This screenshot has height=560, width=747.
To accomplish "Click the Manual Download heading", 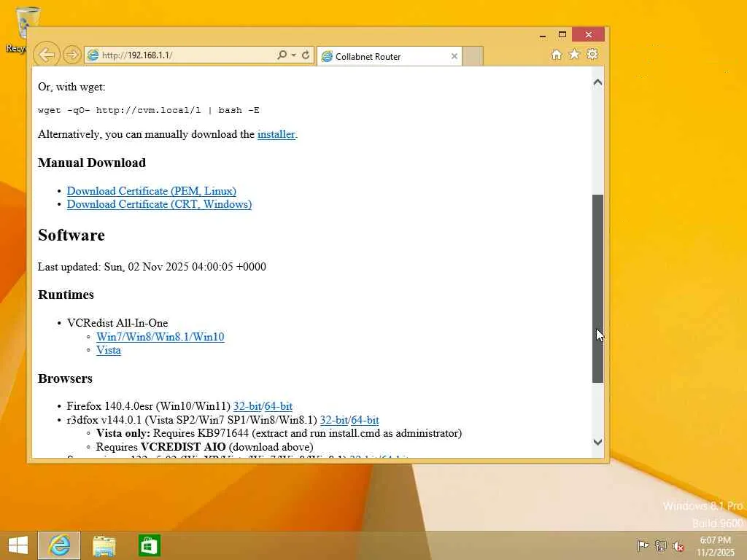I will point(92,163).
